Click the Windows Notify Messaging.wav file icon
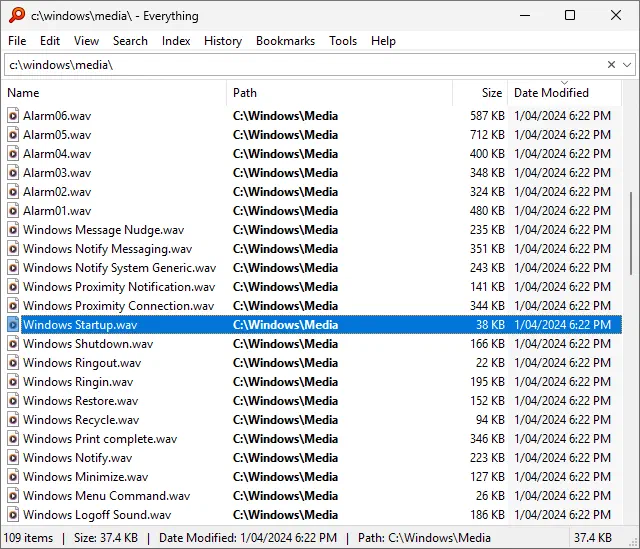Viewport: 640px width, 549px height. [13, 249]
